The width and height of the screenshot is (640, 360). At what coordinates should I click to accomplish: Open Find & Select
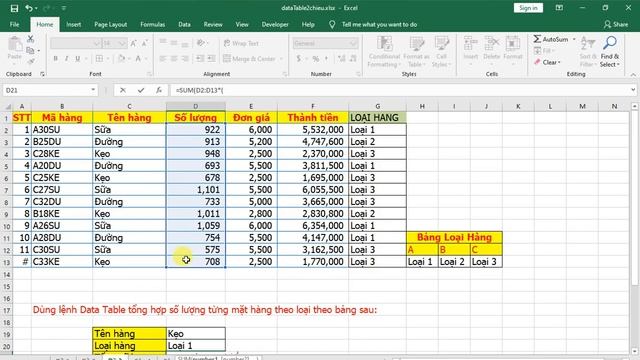pyautogui.click(x=610, y=52)
